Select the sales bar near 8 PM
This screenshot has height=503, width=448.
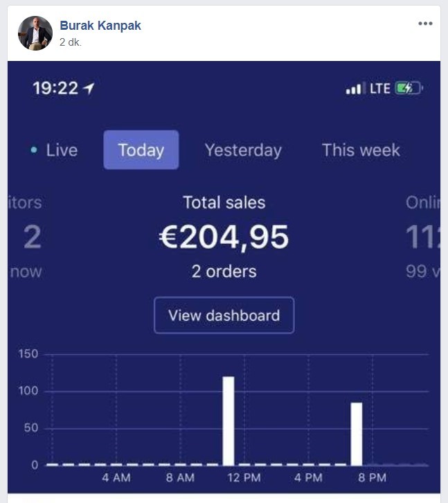click(357, 434)
